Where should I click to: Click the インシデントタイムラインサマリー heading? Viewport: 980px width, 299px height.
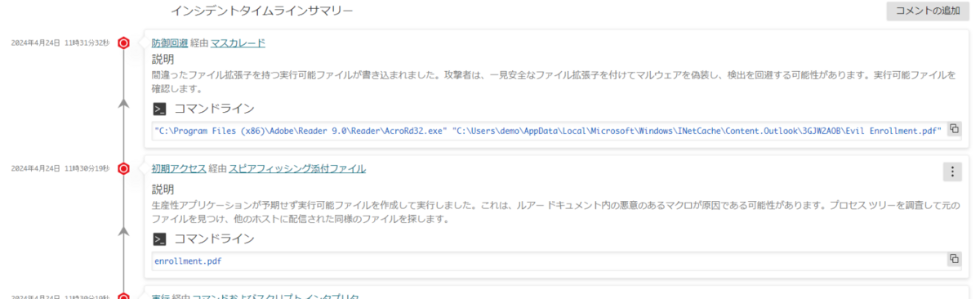(x=262, y=11)
